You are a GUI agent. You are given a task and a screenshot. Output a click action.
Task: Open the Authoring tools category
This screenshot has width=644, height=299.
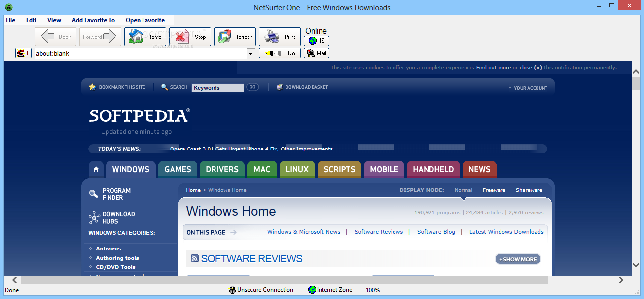[x=117, y=258]
